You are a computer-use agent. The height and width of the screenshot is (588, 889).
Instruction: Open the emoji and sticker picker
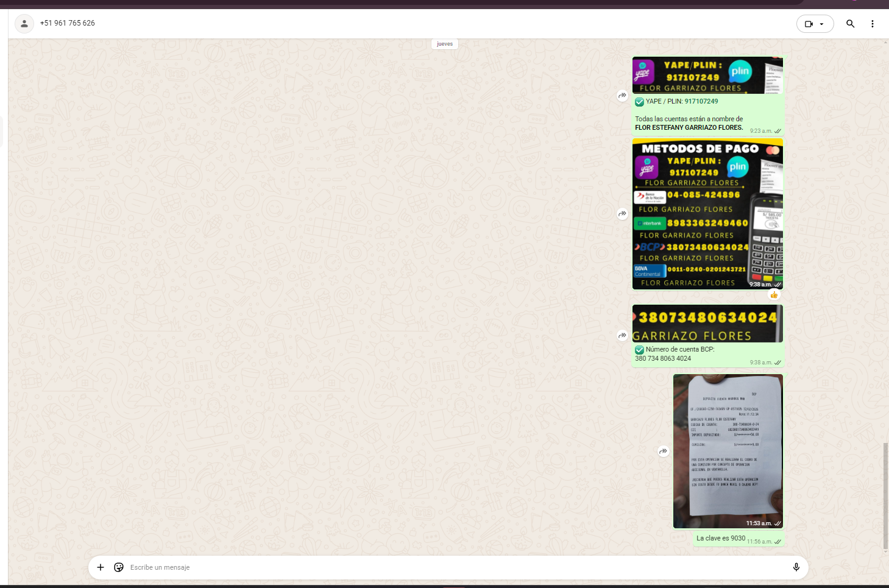point(119,567)
